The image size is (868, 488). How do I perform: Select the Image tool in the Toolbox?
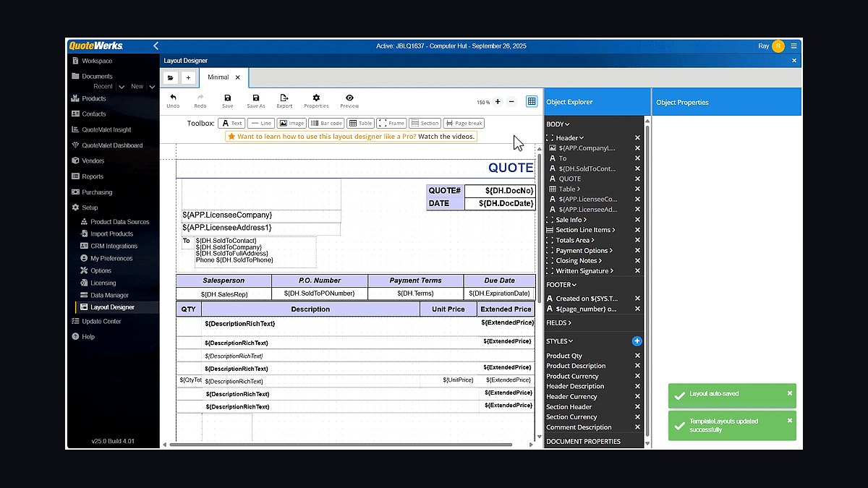point(292,123)
